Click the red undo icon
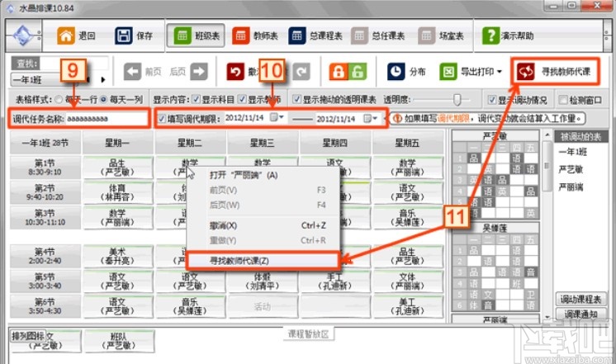 pyautogui.click(x=235, y=72)
